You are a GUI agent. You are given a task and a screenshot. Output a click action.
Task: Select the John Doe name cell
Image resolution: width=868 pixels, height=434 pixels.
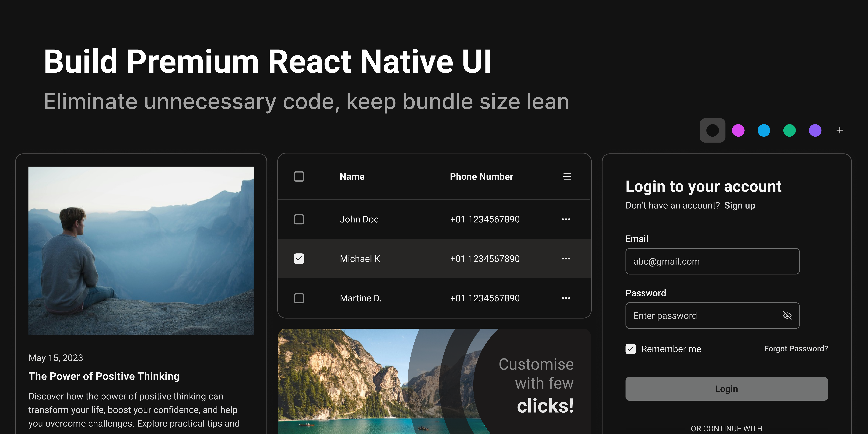click(359, 219)
